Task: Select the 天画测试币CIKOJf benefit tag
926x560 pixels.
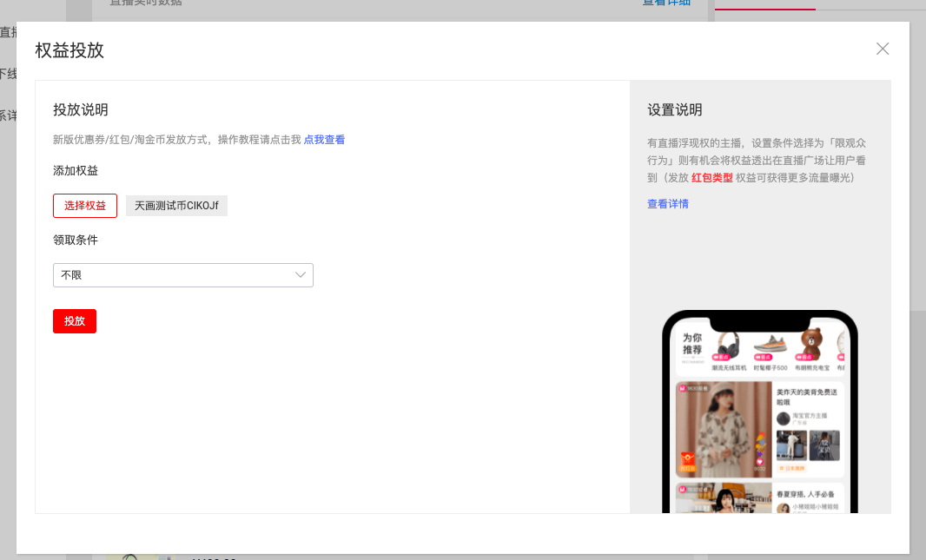Action: tap(176, 206)
